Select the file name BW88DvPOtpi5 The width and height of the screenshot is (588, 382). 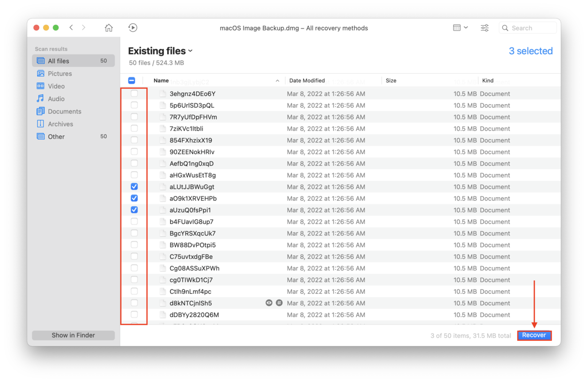coord(192,245)
